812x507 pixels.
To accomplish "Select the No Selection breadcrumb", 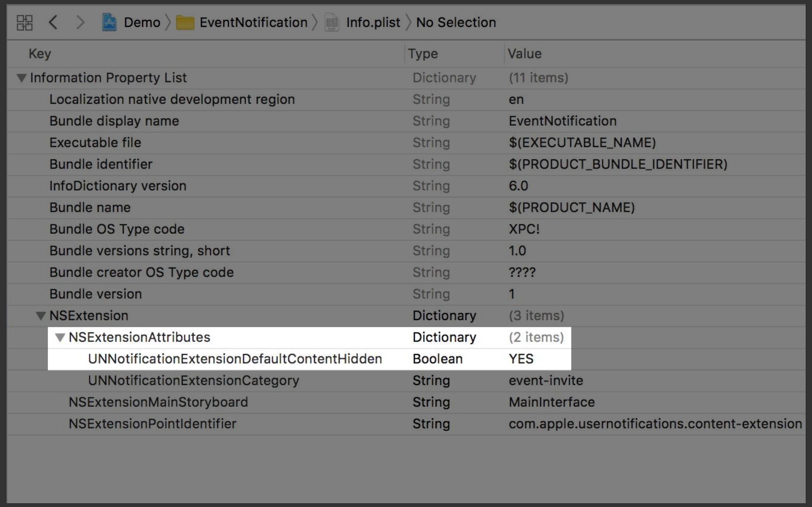I will coord(456,22).
